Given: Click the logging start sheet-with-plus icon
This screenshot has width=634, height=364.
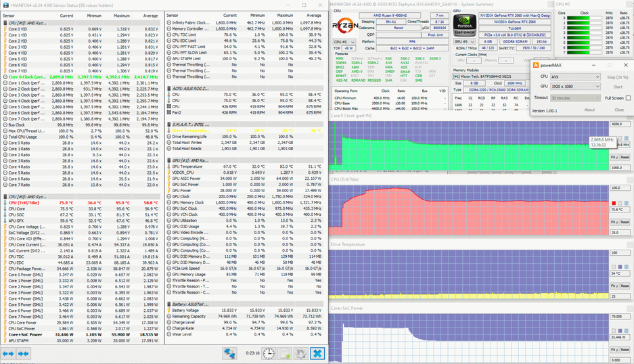Looking at the screenshot, I should 286,353.
